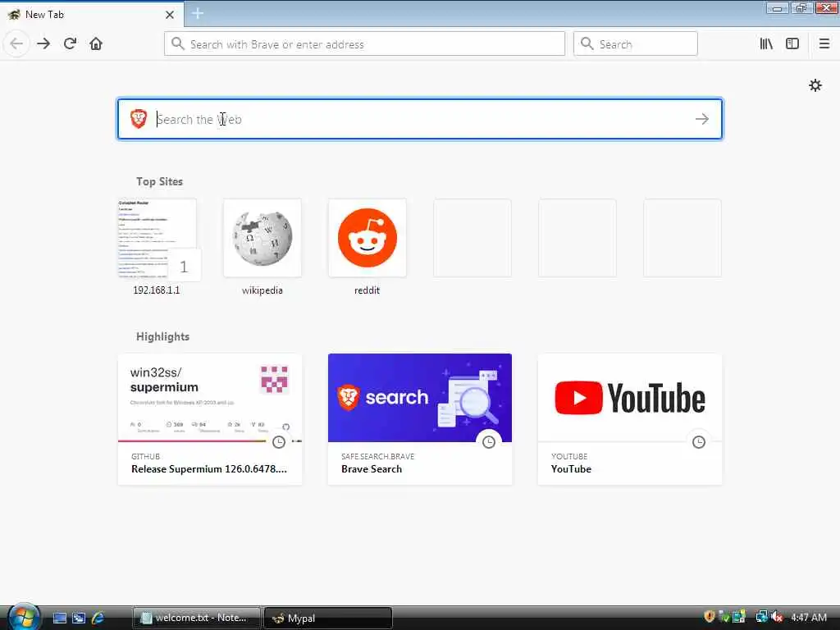
Task: Click the 4:47 AM system clock
Action: click(x=808, y=618)
